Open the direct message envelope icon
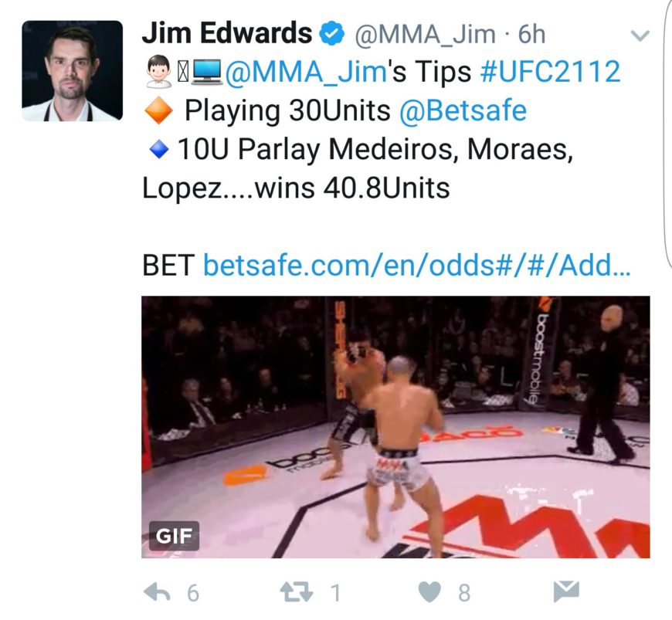The height and width of the screenshot is (620, 672). [x=566, y=591]
